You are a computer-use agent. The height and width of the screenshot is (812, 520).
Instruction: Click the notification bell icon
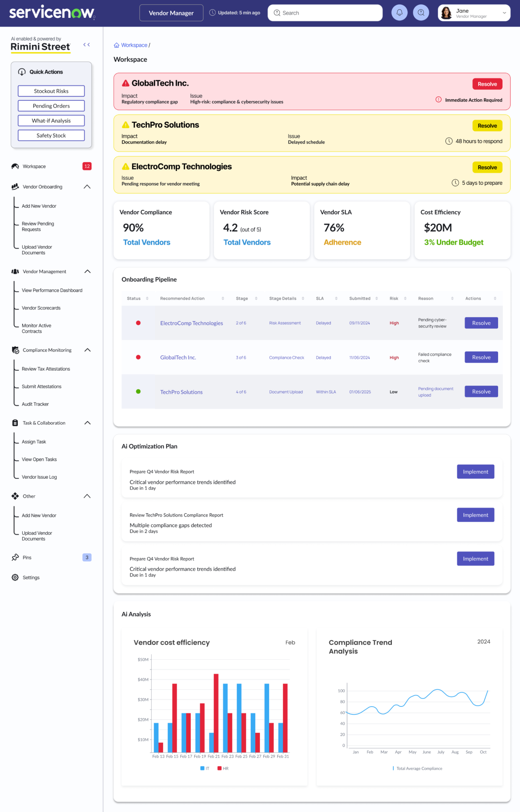click(x=399, y=13)
